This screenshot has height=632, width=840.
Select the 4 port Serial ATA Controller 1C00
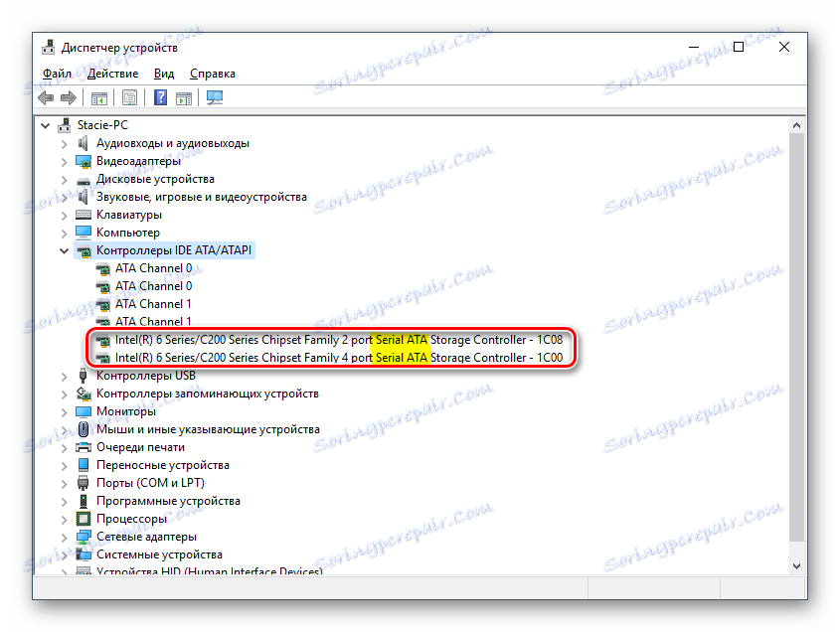339,358
